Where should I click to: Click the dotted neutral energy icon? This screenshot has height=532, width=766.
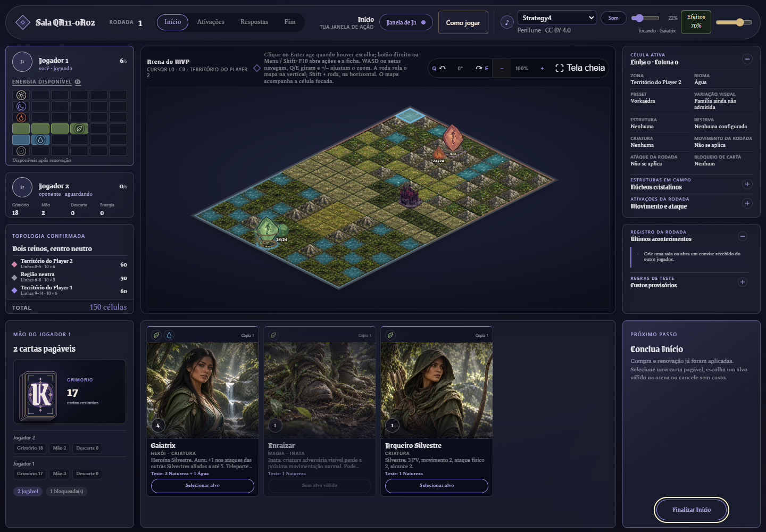click(x=21, y=151)
